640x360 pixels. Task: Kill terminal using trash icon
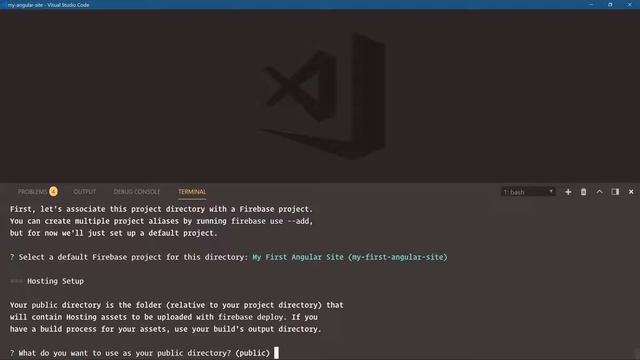[583, 192]
